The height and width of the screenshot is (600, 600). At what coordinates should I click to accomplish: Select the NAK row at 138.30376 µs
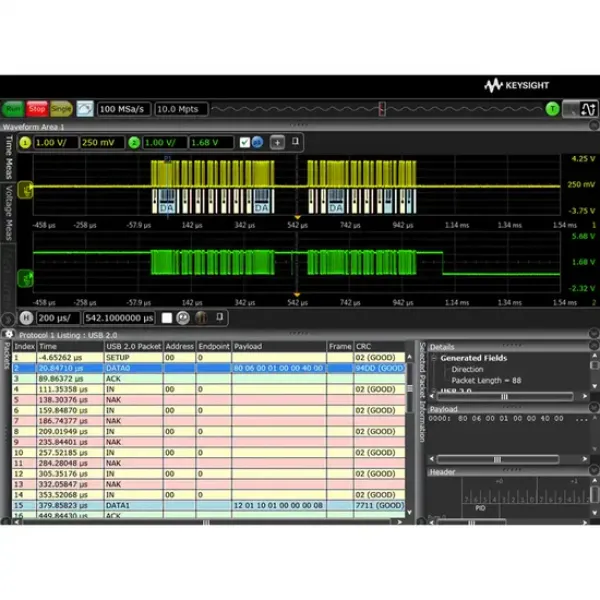pyautogui.click(x=209, y=399)
